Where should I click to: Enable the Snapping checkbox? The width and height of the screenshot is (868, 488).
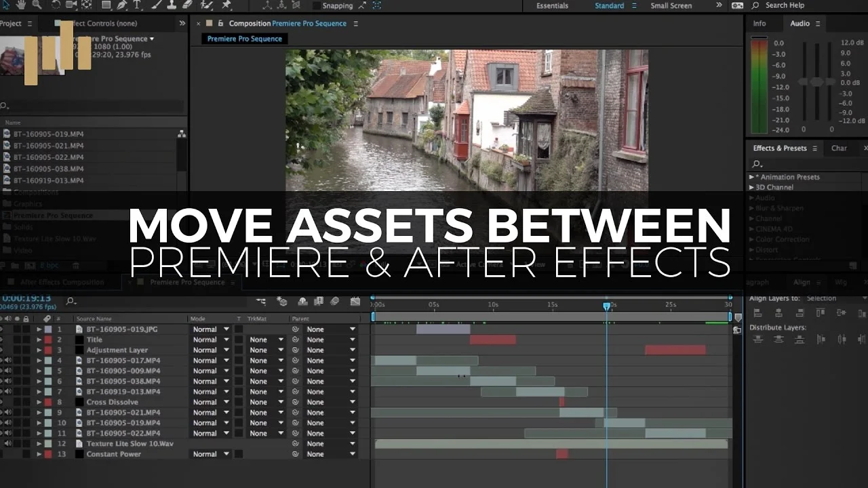(317, 5)
